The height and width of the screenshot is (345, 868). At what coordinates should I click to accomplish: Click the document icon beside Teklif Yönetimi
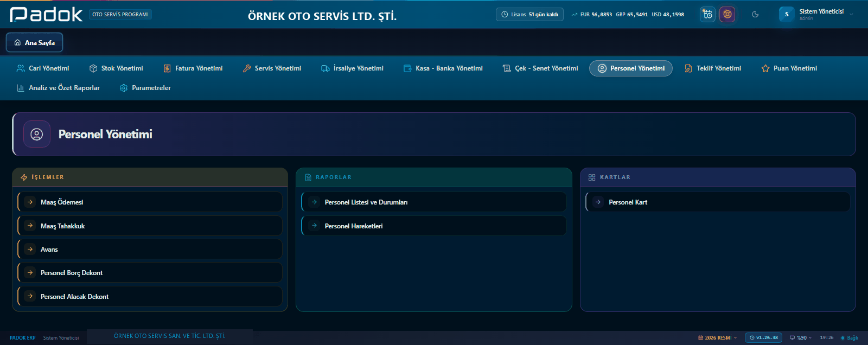point(688,68)
